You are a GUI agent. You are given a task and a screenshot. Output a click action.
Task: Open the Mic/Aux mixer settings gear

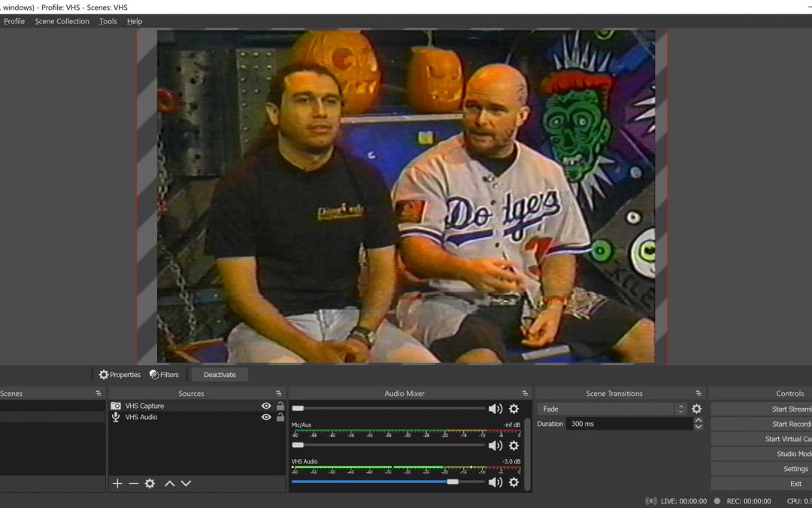[x=514, y=445]
